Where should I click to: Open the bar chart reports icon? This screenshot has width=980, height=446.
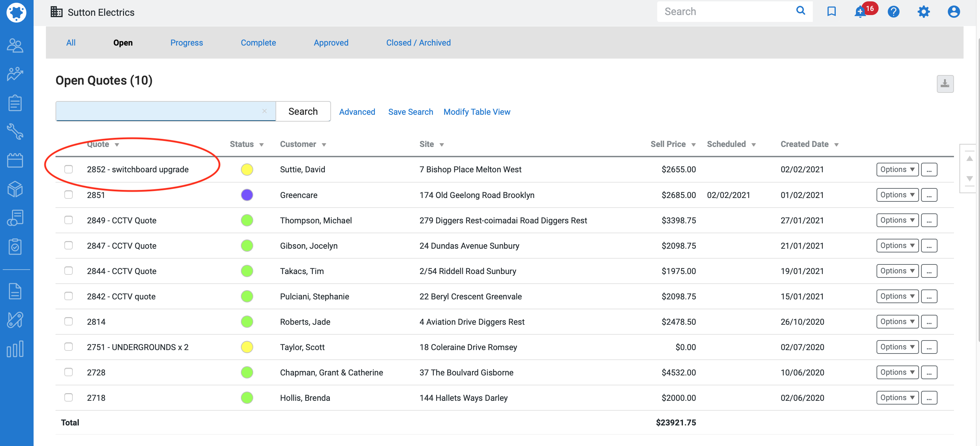coord(15,349)
